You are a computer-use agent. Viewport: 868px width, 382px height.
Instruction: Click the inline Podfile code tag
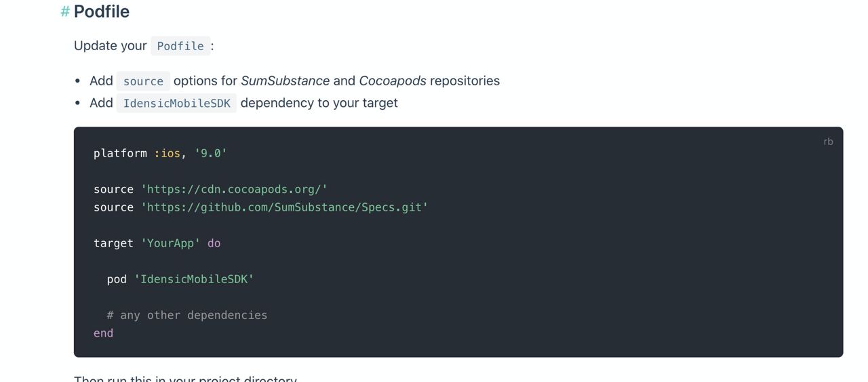tap(180, 46)
